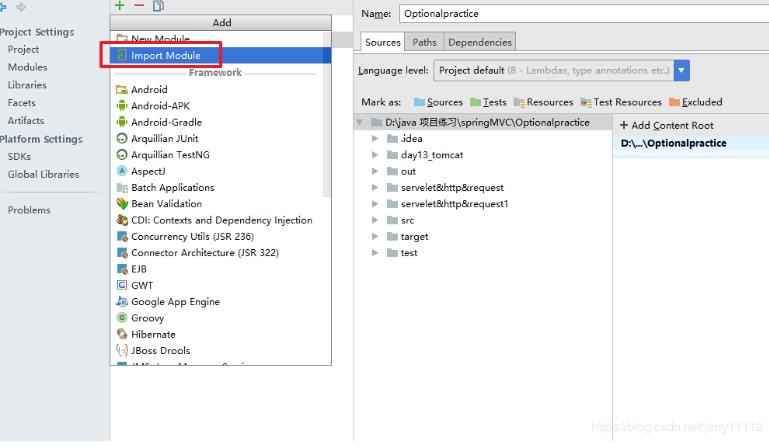This screenshot has height=447, width=769.
Task: Open Modules in Project Settings
Action: coord(27,67)
